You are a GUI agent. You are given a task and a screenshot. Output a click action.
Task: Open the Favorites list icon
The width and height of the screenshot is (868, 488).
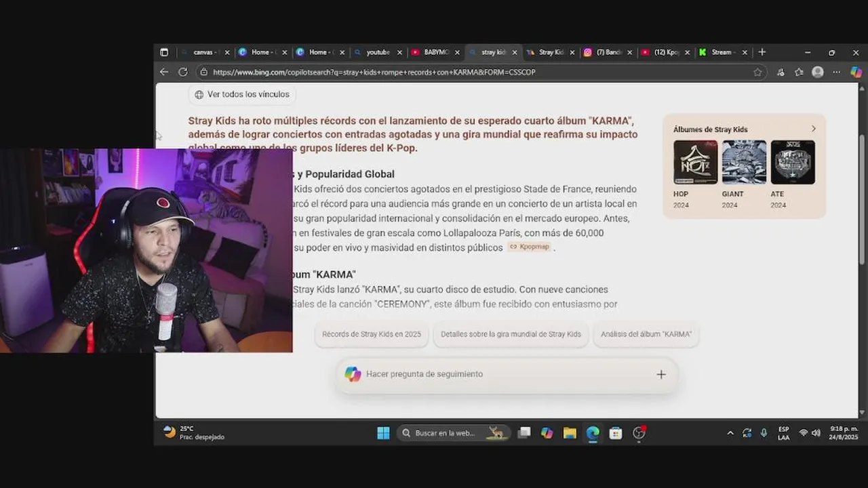click(799, 72)
